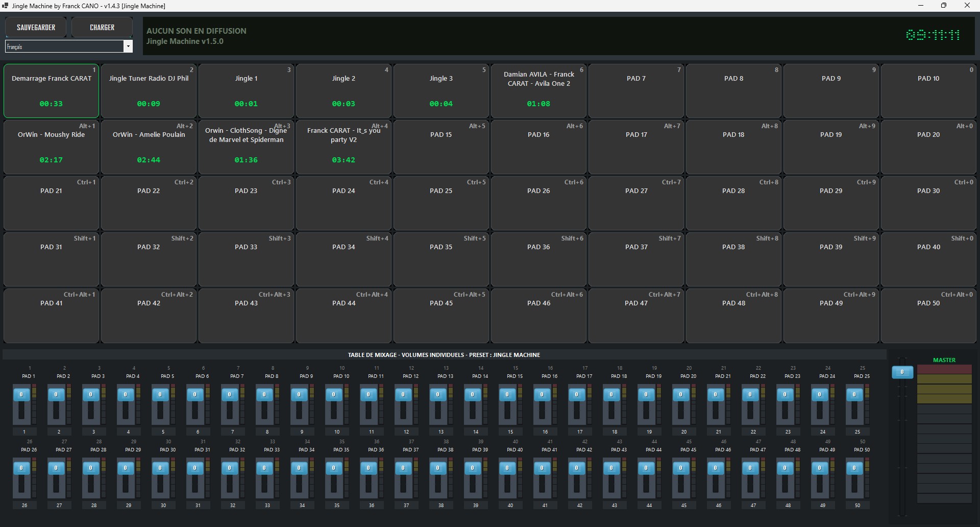The image size is (980, 527).
Task: Click the PAD 45 mixer volume fader
Action: (x=681, y=468)
